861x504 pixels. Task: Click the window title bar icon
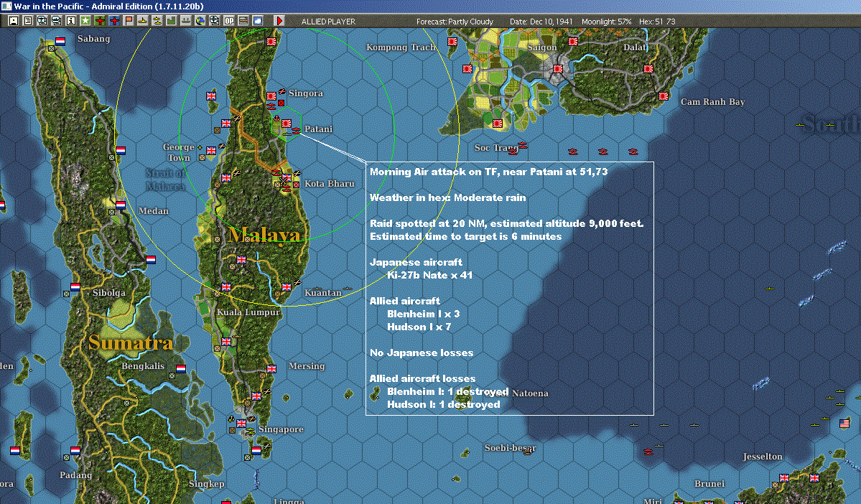click(x=6, y=6)
